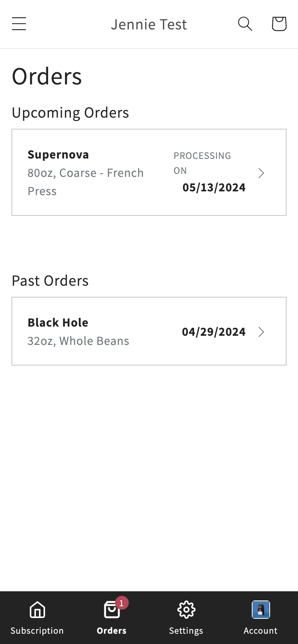Open the Black Hole past order card
The width and height of the screenshot is (298, 644).
click(x=149, y=331)
